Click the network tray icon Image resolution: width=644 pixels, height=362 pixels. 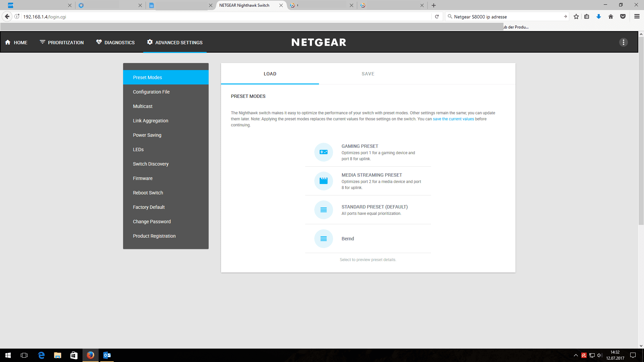coord(592,355)
